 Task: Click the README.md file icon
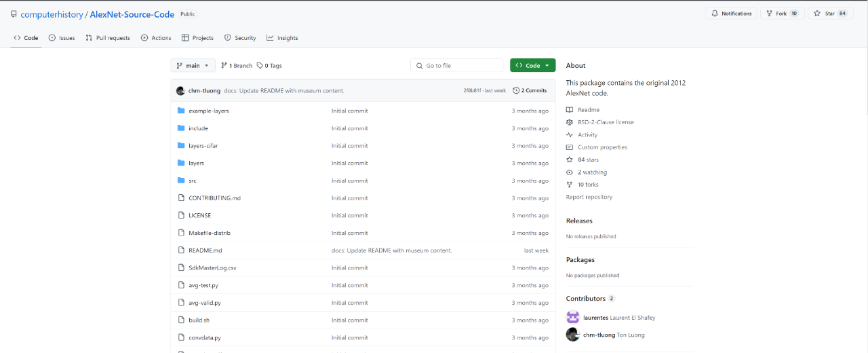pos(181,250)
